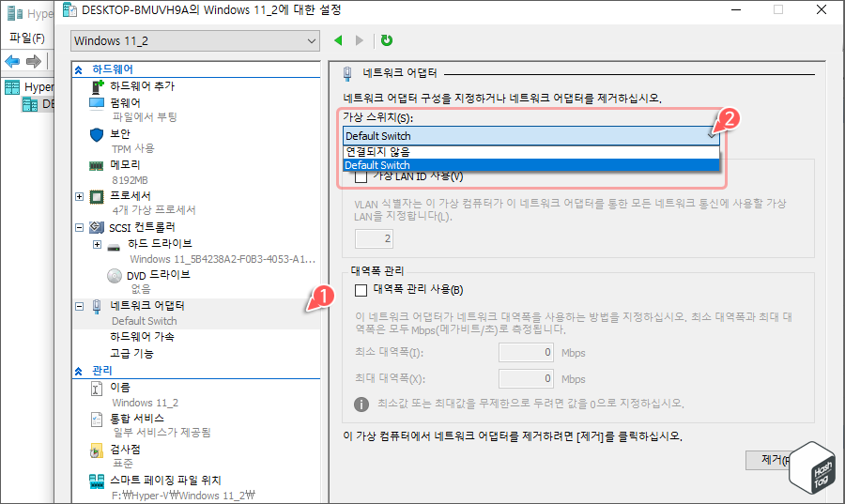
Task: Collapse the 하드웨어 section header
Action: tap(79, 69)
